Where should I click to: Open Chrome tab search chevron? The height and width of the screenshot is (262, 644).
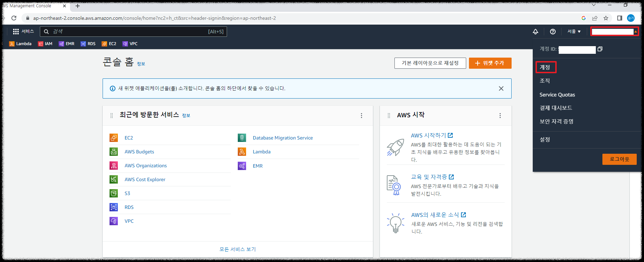tap(594, 5)
